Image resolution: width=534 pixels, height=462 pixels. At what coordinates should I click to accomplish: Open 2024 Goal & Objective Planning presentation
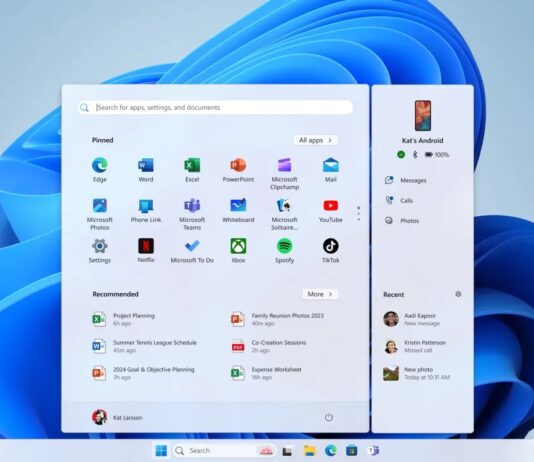pyautogui.click(x=143, y=373)
